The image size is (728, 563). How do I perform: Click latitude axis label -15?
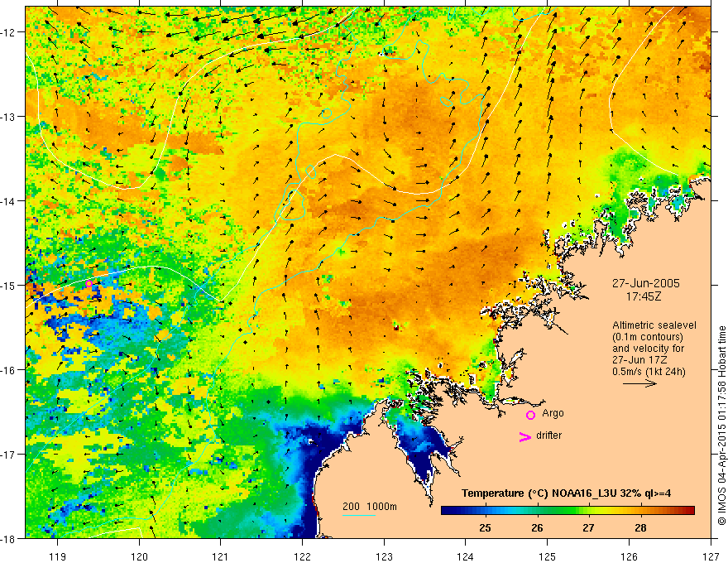point(9,285)
